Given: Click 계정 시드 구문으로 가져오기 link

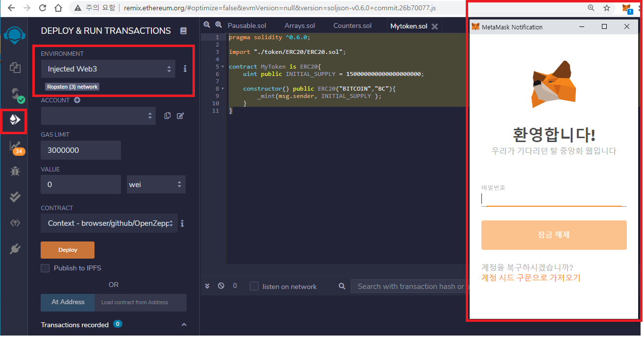Looking at the screenshot, I should point(531,278).
